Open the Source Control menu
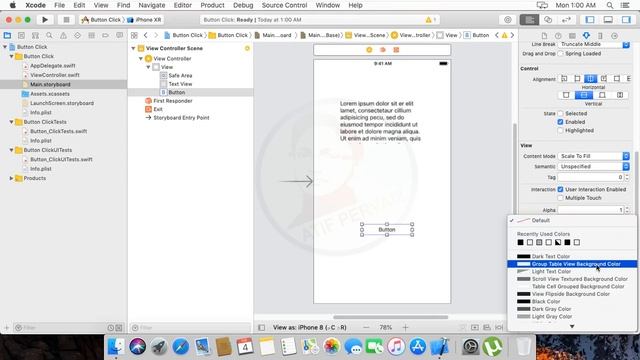This screenshot has height=360, width=640. (x=284, y=5)
